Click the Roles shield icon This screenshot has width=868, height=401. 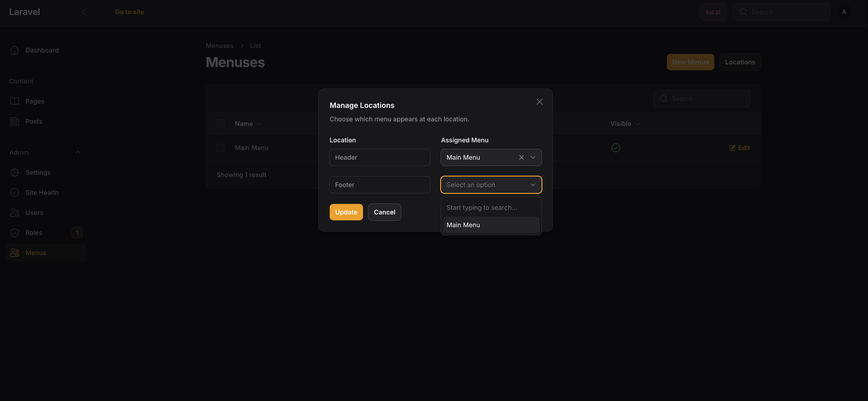[14, 233]
